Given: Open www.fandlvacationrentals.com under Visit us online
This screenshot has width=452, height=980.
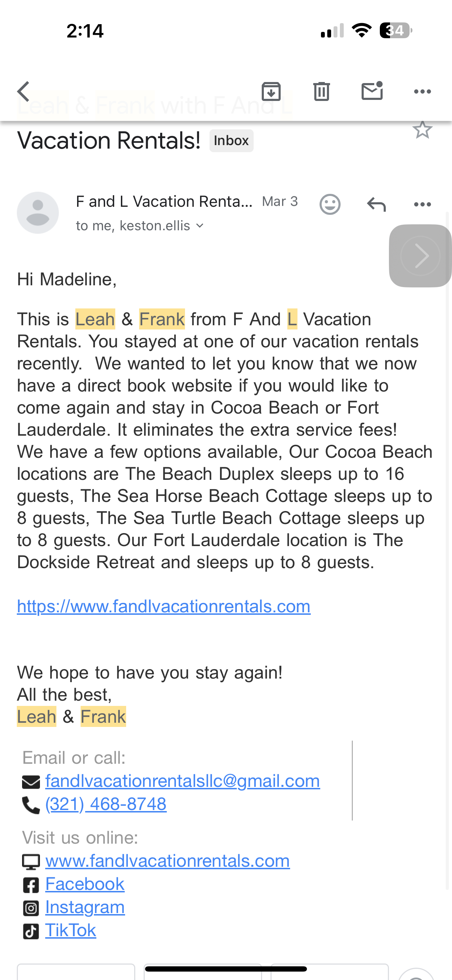Looking at the screenshot, I should [x=167, y=860].
